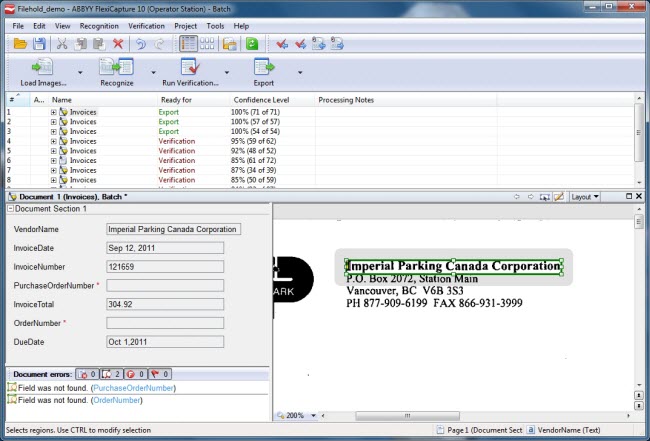Image resolution: width=650 pixels, height=441 pixels.
Task: Open the Load Images dropdown arrow
Action: coord(80,73)
